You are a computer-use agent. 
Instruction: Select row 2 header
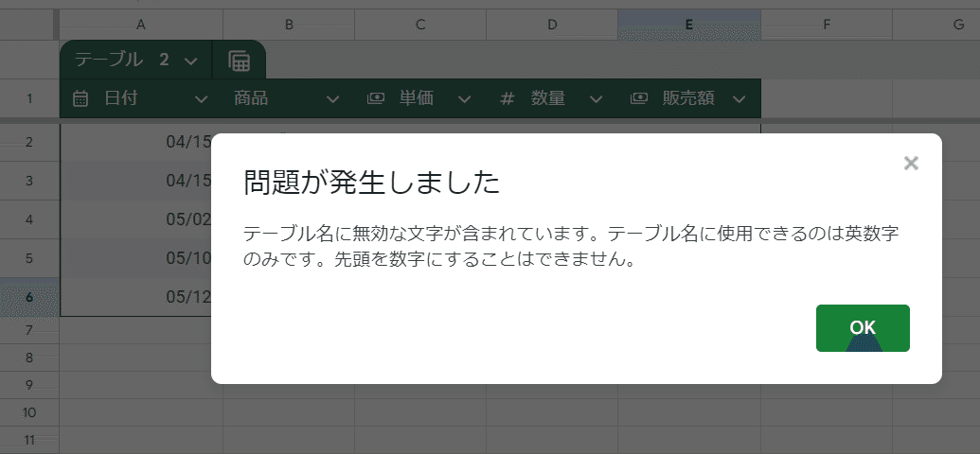coord(29,143)
